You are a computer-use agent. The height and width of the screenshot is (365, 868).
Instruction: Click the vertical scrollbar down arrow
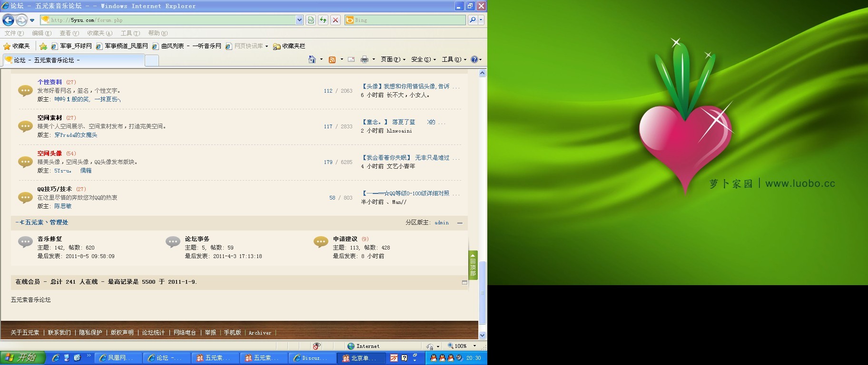pyautogui.click(x=482, y=335)
